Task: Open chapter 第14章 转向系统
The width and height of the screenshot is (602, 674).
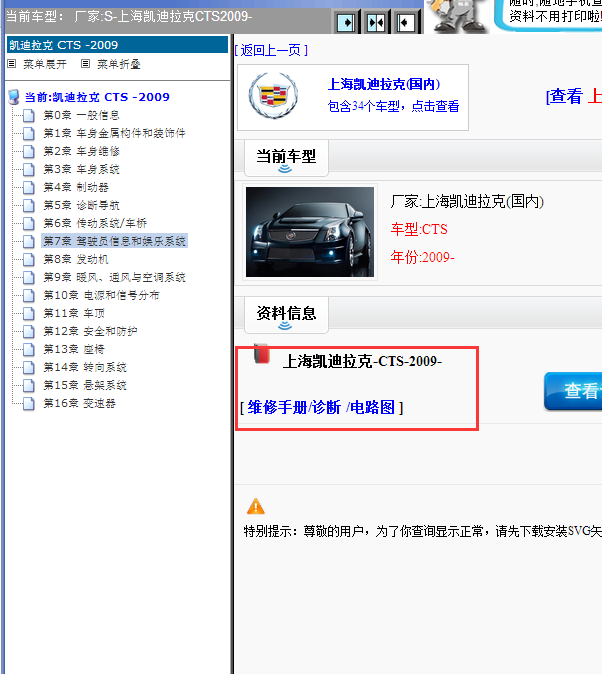Action: 85,368
